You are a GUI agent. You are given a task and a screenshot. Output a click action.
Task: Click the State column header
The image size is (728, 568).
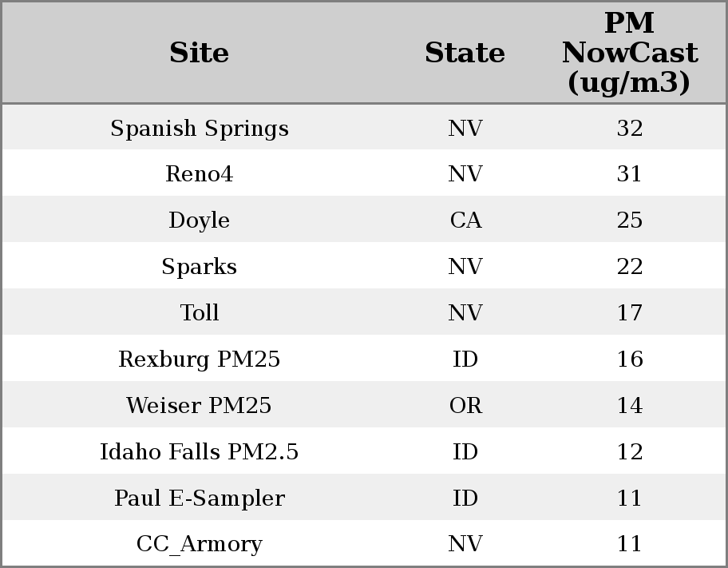[x=465, y=54]
